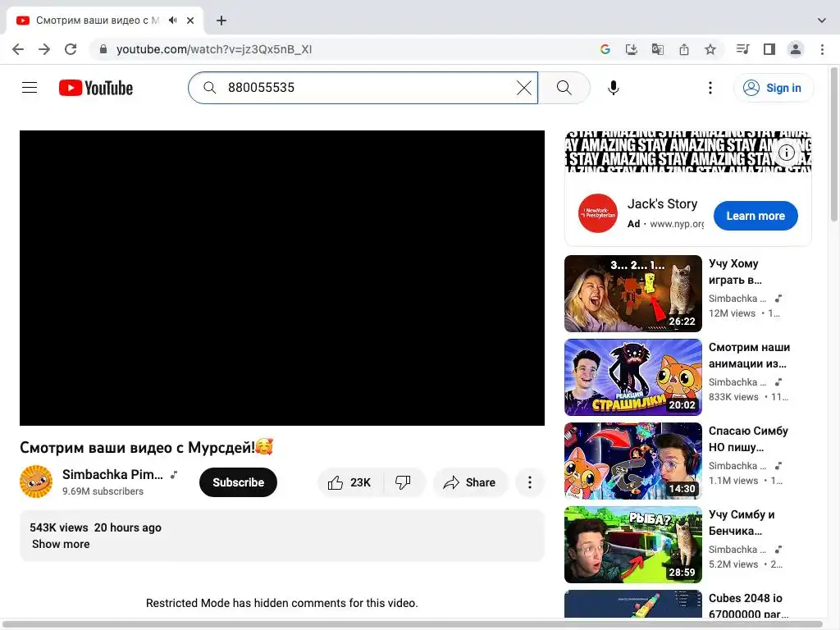The image size is (840, 630).
Task: Close the current YouTube tab
Action: click(190, 21)
